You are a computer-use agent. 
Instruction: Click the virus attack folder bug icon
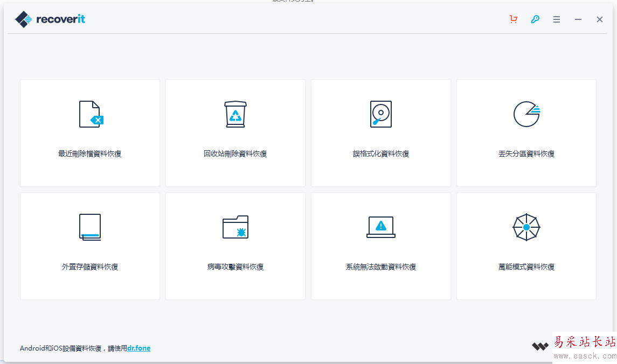(x=235, y=227)
